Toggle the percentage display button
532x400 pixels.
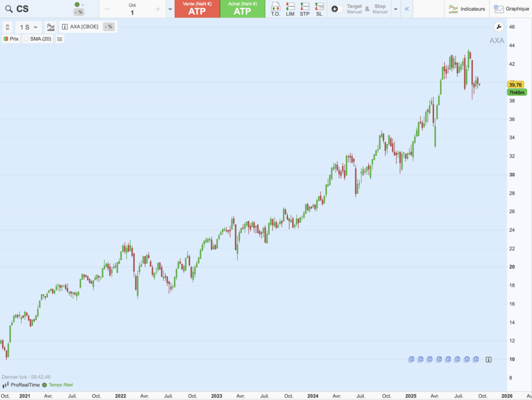pyautogui.click(x=108, y=26)
